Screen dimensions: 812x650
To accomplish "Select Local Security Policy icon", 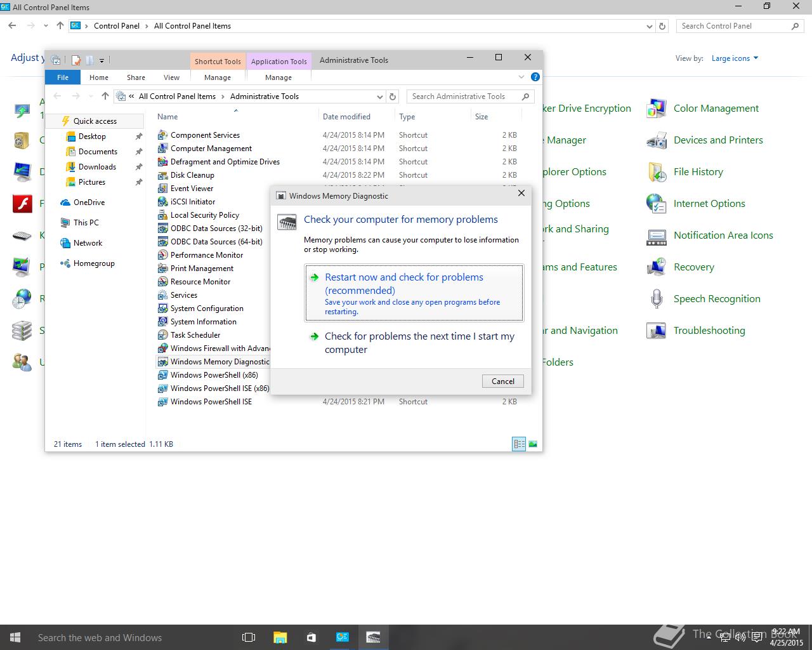I will 162,215.
